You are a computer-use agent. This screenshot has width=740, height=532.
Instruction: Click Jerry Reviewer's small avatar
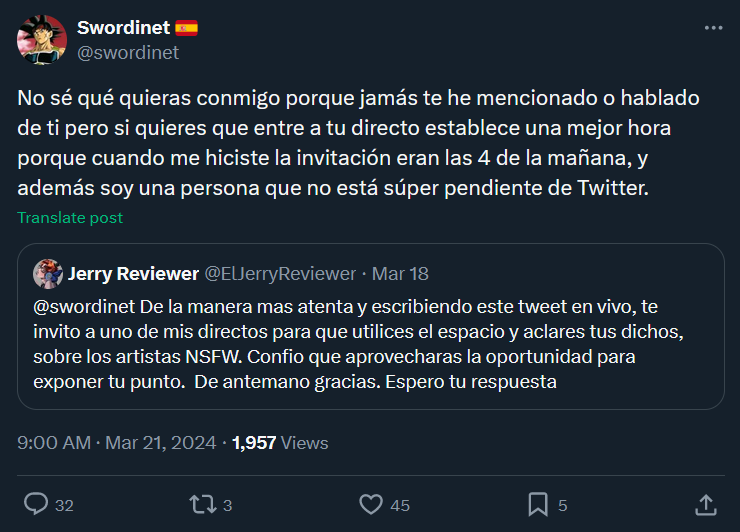(x=47, y=273)
